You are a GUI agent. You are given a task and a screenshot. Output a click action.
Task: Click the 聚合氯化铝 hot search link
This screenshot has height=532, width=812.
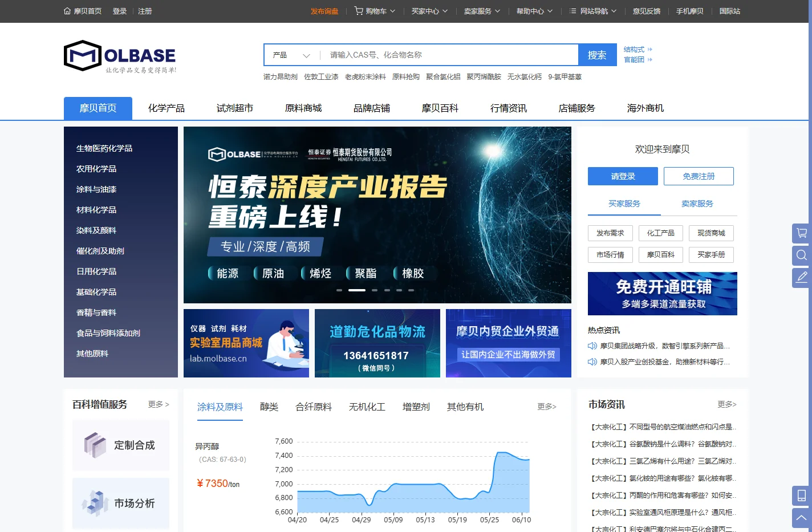pyautogui.click(x=443, y=77)
